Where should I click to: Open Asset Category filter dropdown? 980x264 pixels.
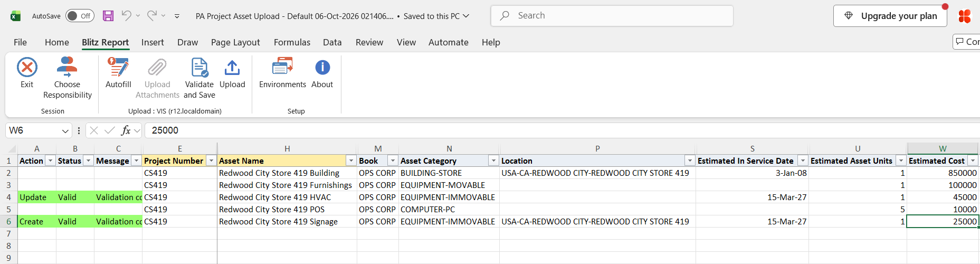click(493, 161)
